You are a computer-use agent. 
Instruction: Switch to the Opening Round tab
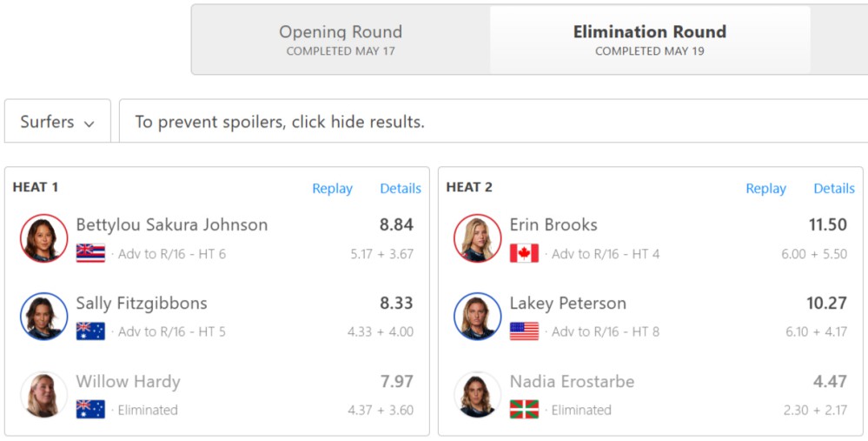click(x=341, y=40)
